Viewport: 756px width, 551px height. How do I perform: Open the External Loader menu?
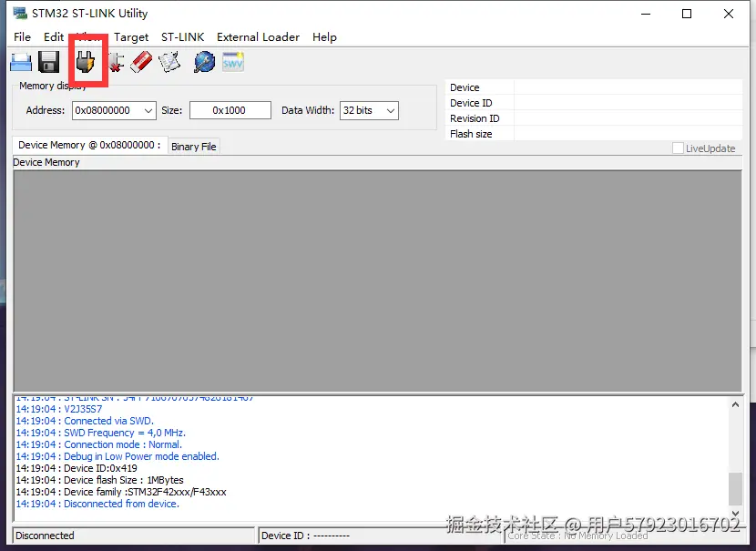pos(258,37)
